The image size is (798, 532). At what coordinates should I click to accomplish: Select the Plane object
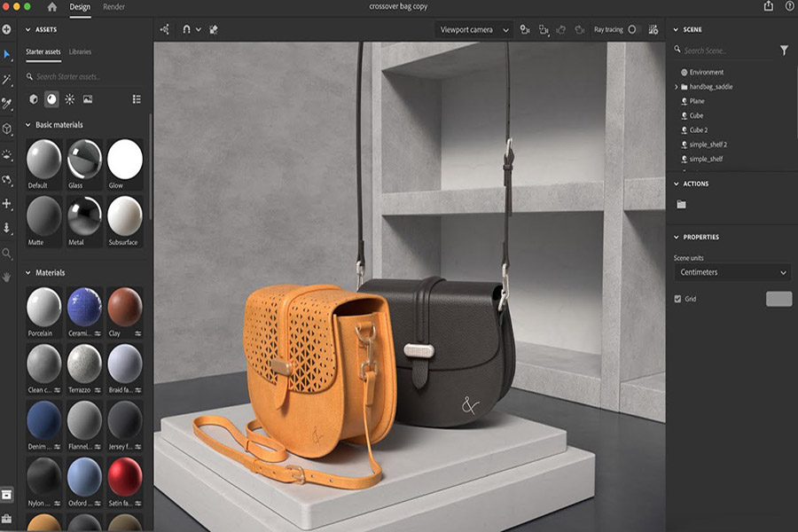(692, 101)
